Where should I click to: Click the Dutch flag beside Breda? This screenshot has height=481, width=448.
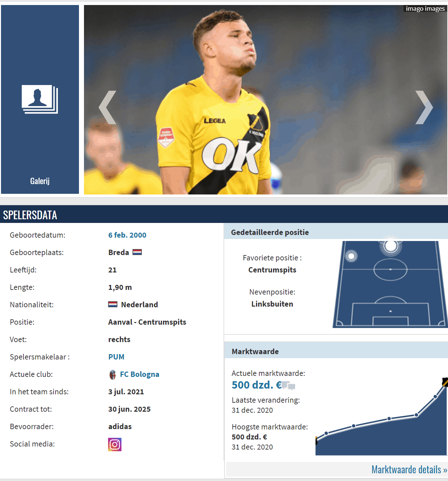137,252
